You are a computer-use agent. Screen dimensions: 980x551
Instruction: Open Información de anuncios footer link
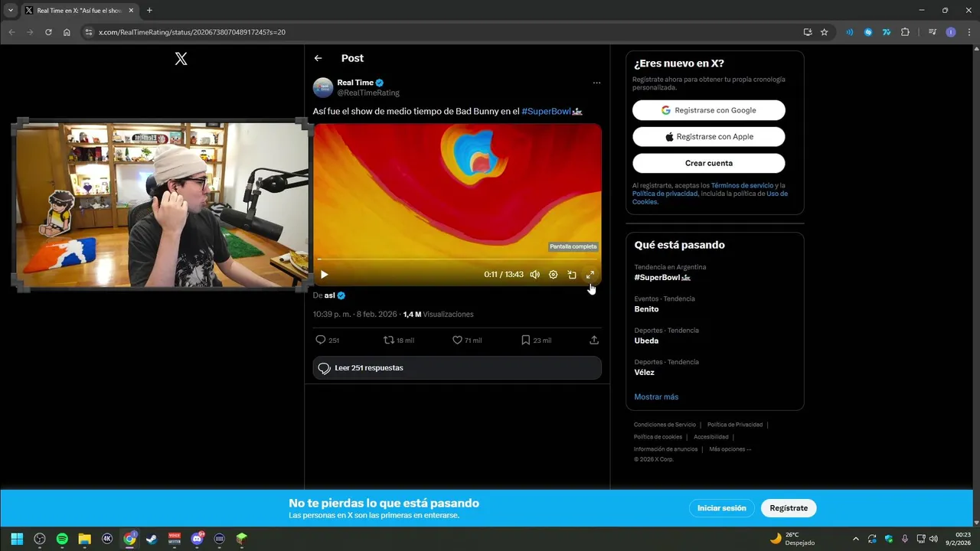click(665, 449)
